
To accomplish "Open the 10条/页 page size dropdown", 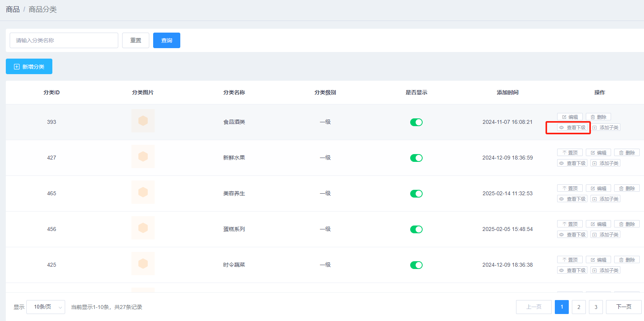I will 46,307.
